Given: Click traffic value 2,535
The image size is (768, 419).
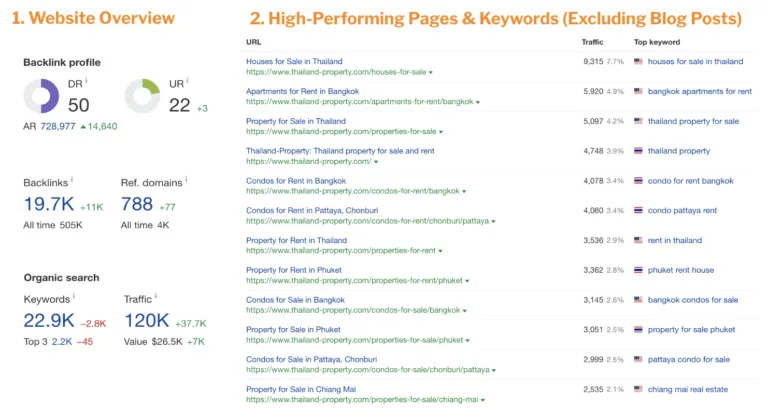Looking at the screenshot, I should [593, 389].
